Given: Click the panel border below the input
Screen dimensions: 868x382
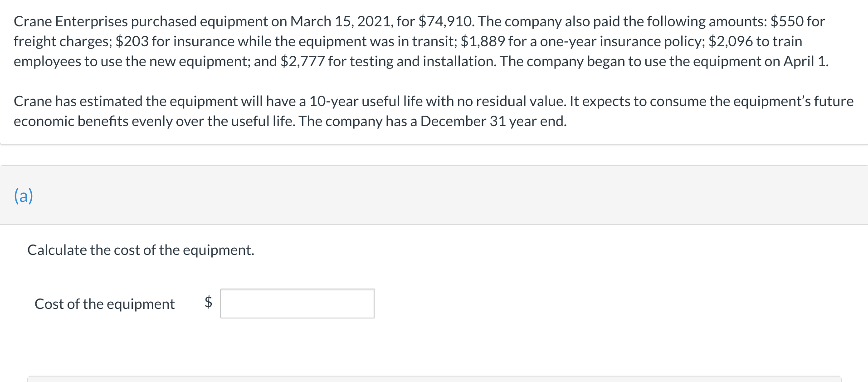Looking at the screenshot, I should (x=434, y=376).
